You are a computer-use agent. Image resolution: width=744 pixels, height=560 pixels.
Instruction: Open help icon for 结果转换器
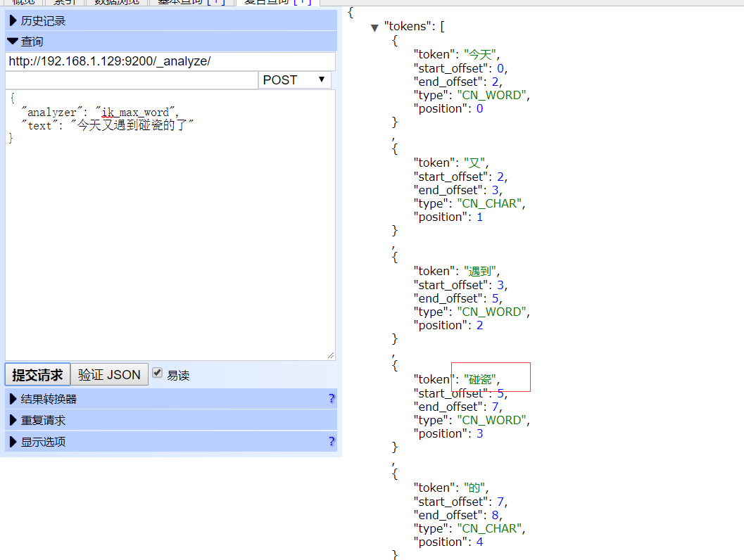pos(332,399)
